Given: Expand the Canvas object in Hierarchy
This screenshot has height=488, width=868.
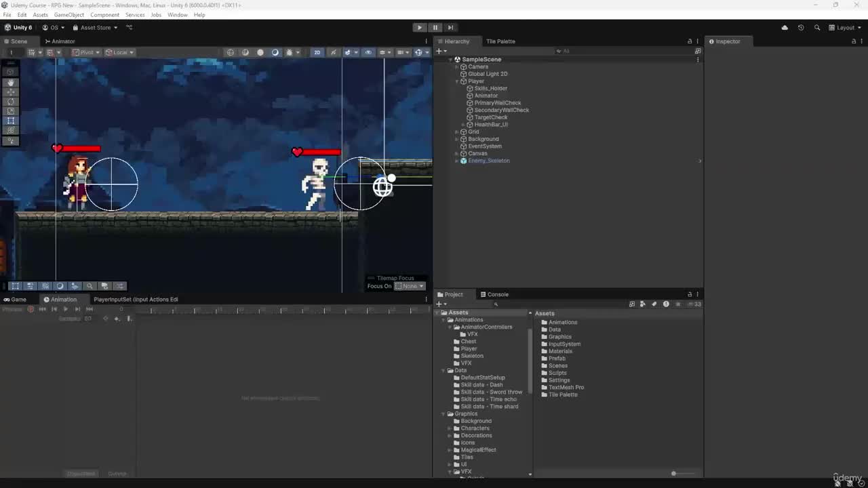Looking at the screenshot, I should (457, 154).
